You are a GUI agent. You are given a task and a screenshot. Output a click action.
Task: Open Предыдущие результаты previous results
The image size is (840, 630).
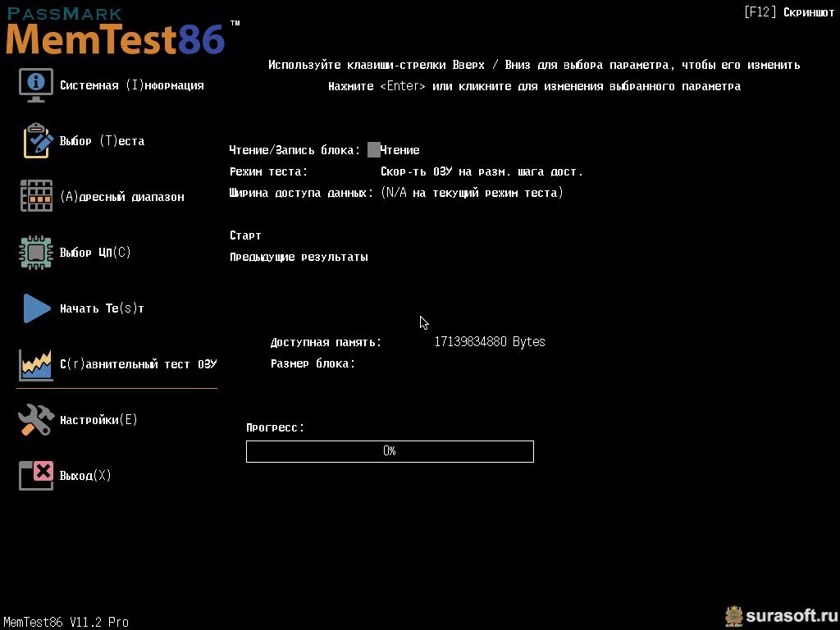(x=299, y=257)
